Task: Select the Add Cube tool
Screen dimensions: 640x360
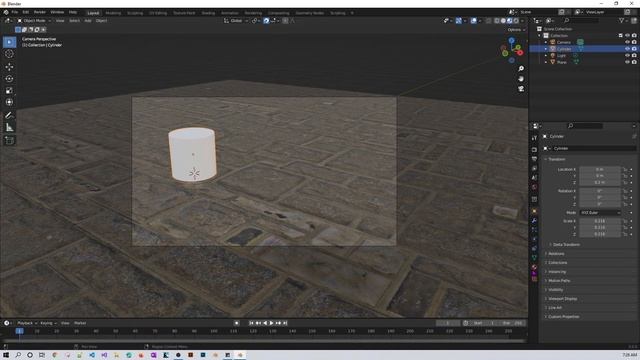Action: pos(9,140)
